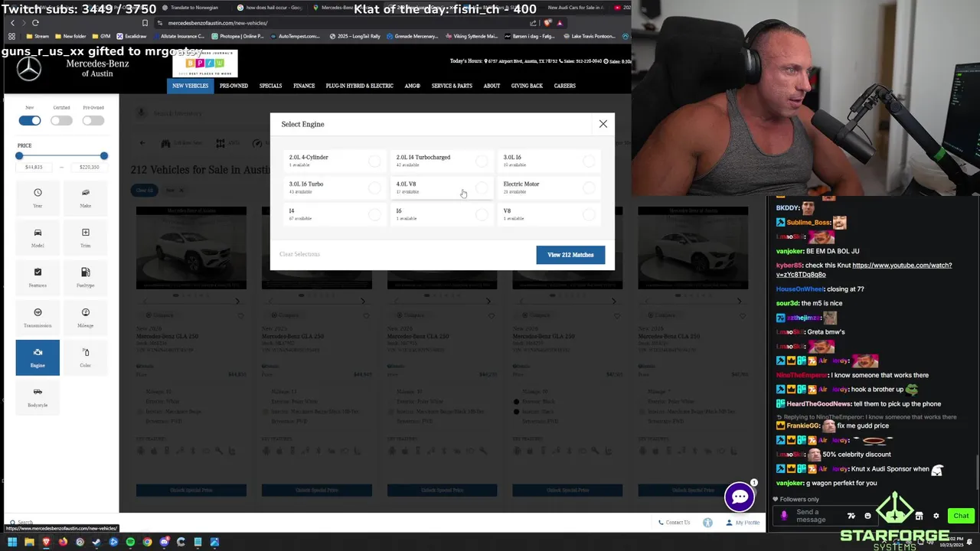Open File Explorer from the taskbar

pos(29,542)
